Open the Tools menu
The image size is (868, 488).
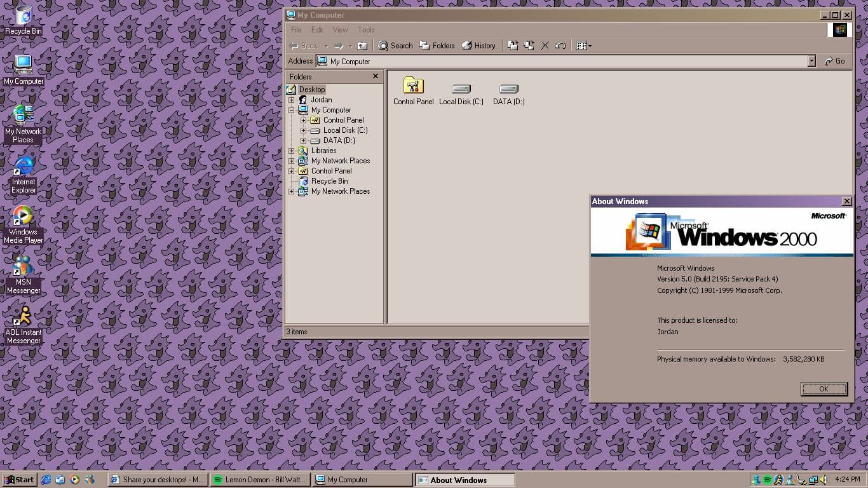pyautogui.click(x=366, y=30)
